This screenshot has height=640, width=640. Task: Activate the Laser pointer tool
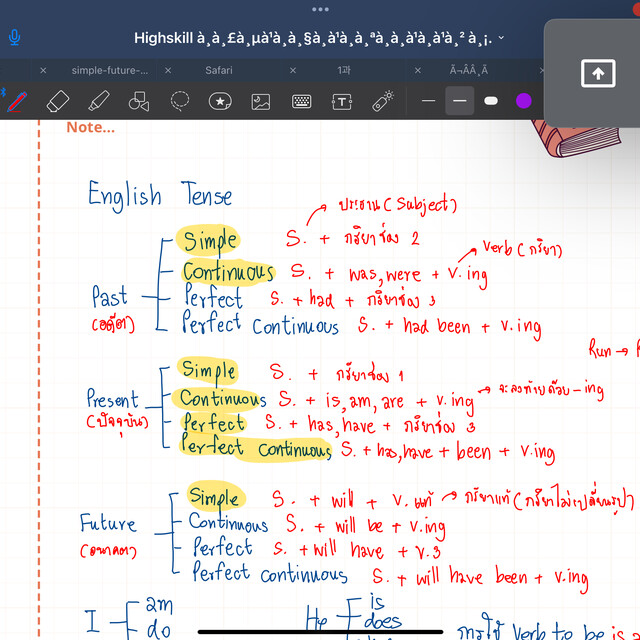coord(382,101)
